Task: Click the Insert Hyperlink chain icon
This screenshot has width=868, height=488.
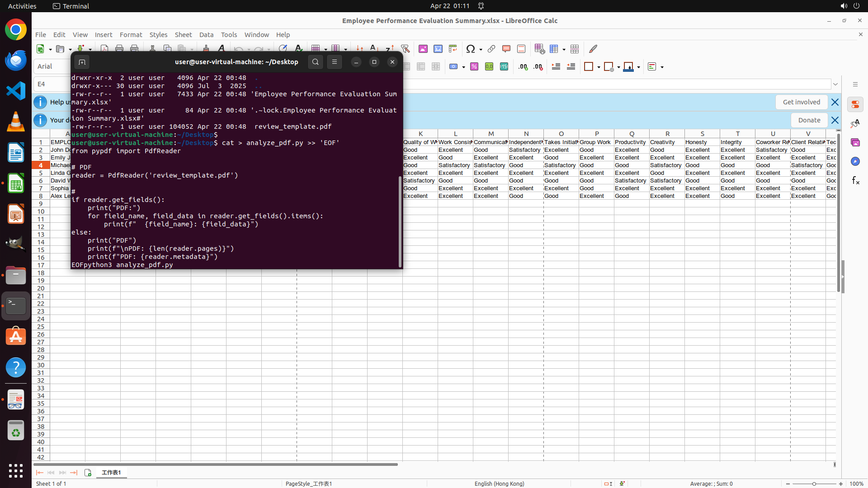Action: pos(491,49)
